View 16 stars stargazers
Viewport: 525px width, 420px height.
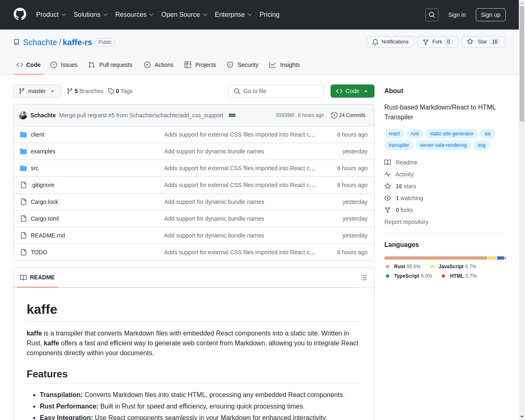tap(400, 186)
